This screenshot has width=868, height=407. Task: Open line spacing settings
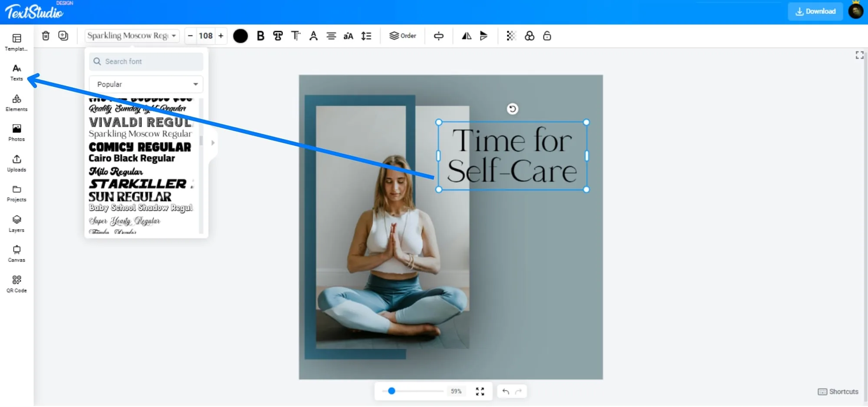366,36
